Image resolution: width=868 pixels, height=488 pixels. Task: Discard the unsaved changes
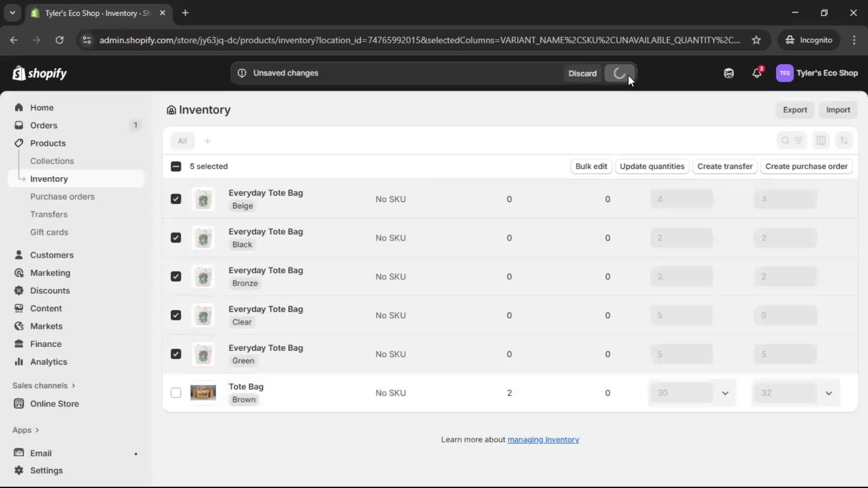tap(583, 73)
